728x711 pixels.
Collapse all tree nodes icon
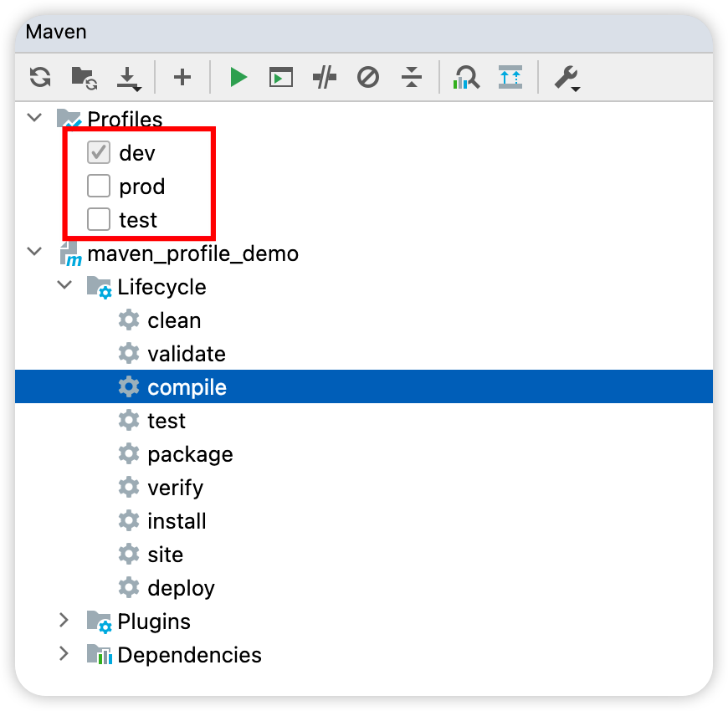coord(412,77)
